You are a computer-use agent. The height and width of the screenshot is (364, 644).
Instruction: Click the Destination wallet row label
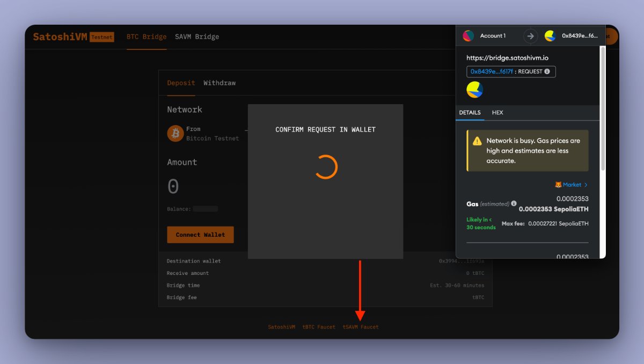click(x=194, y=261)
